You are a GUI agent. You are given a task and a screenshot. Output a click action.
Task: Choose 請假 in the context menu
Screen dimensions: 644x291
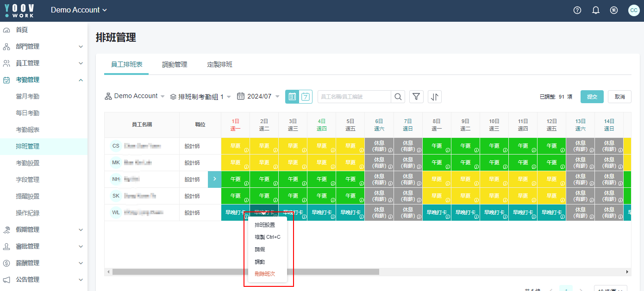click(x=260, y=249)
